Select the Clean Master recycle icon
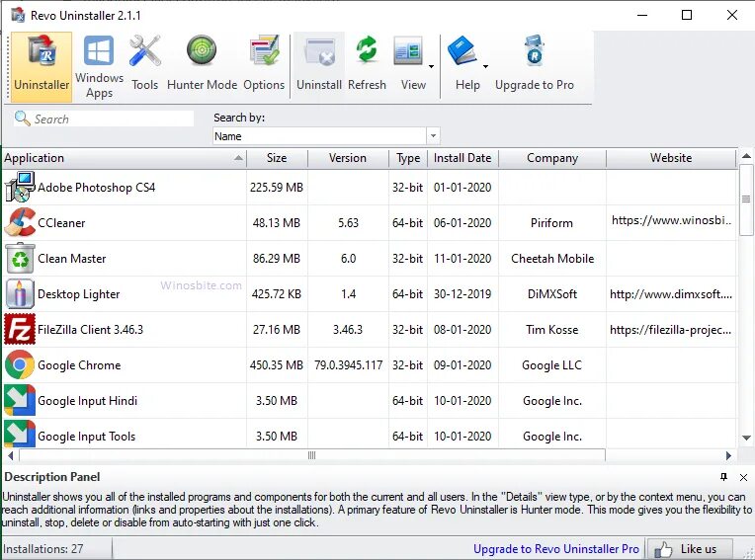This screenshot has width=755, height=560. click(x=19, y=258)
